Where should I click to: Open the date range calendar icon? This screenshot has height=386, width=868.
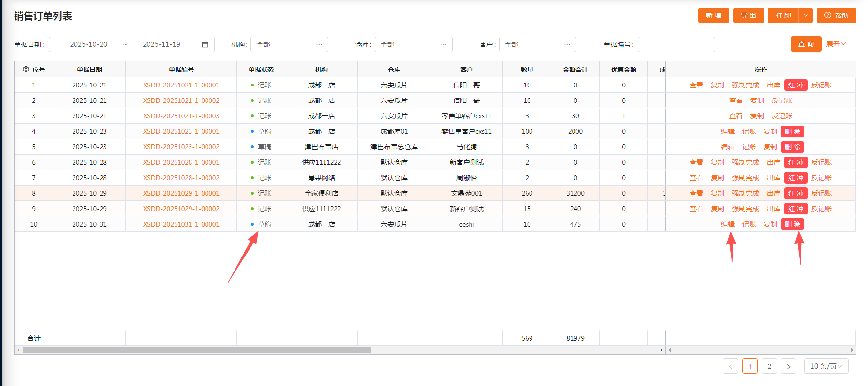point(205,44)
